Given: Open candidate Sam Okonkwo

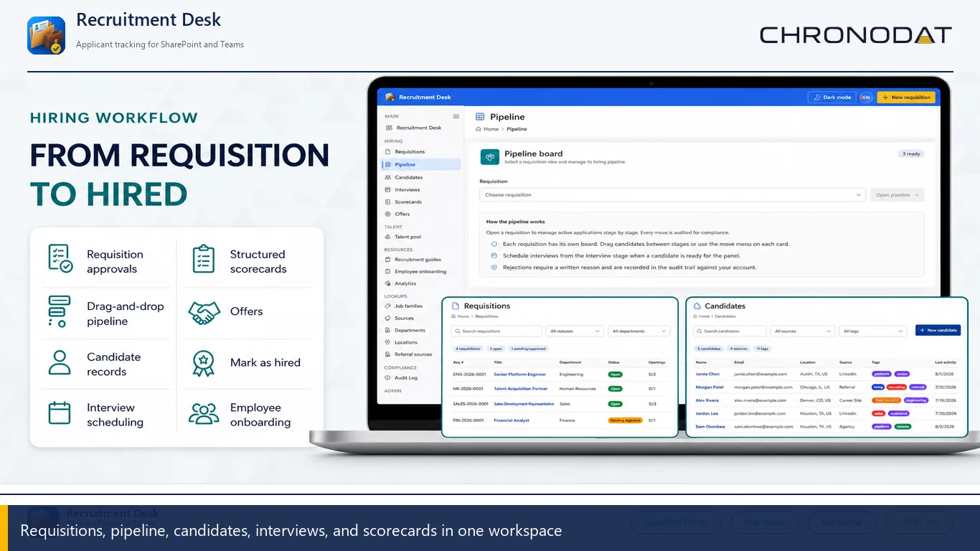Looking at the screenshot, I should pos(710,427).
